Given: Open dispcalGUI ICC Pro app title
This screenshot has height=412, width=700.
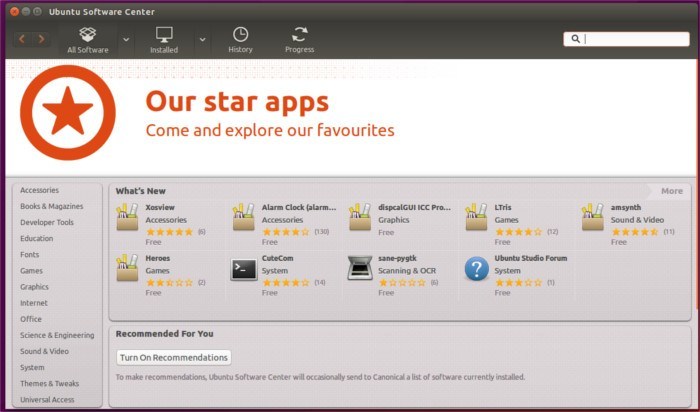Looking at the screenshot, I should tap(414, 207).
